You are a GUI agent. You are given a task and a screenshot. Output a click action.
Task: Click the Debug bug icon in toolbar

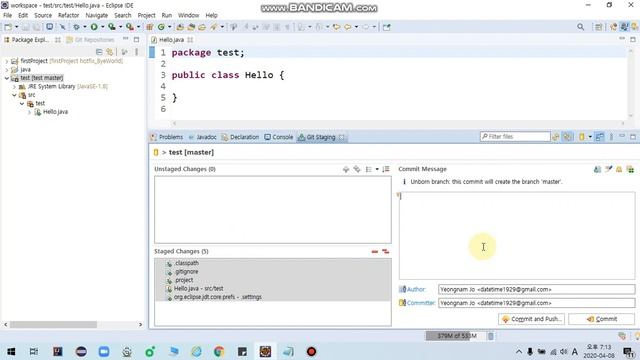(76, 27)
